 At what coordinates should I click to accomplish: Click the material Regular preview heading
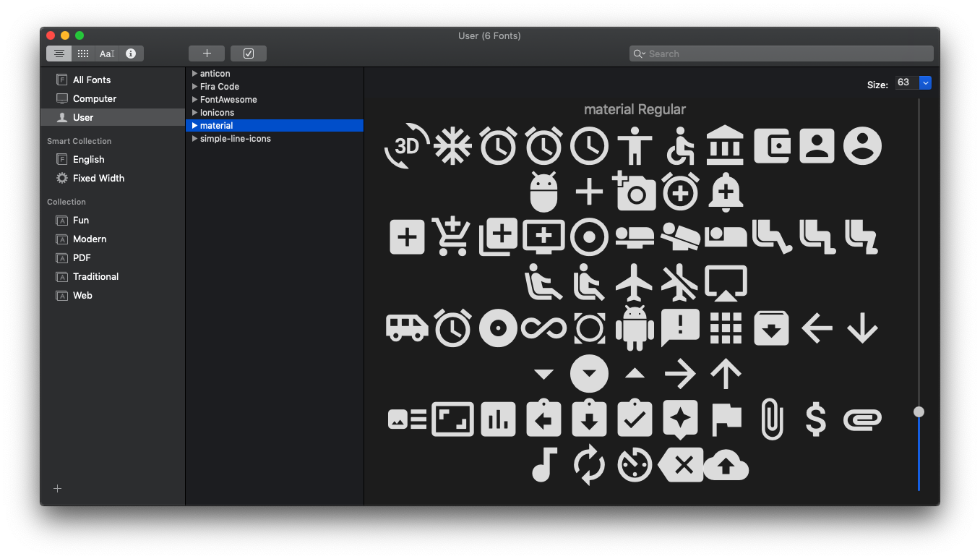635,109
